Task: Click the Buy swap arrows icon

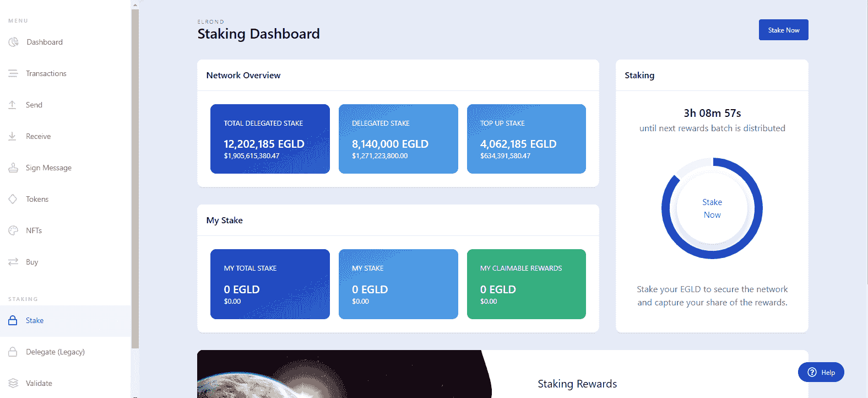Action: pyautogui.click(x=13, y=262)
